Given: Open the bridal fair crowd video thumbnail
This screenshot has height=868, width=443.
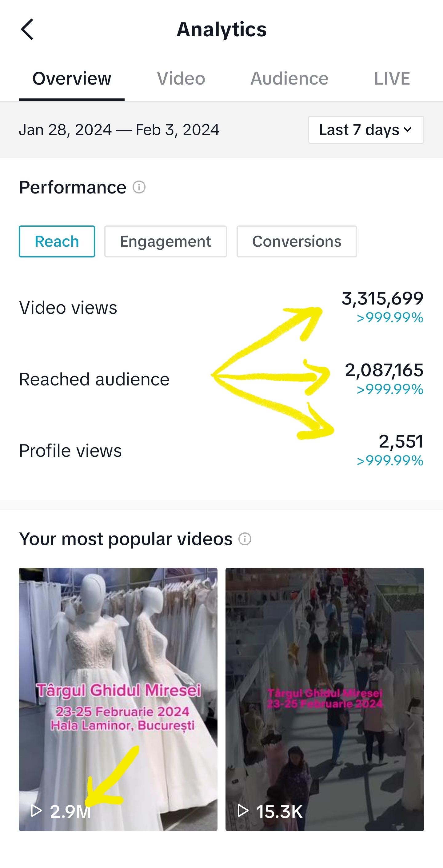Looking at the screenshot, I should [325, 699].
